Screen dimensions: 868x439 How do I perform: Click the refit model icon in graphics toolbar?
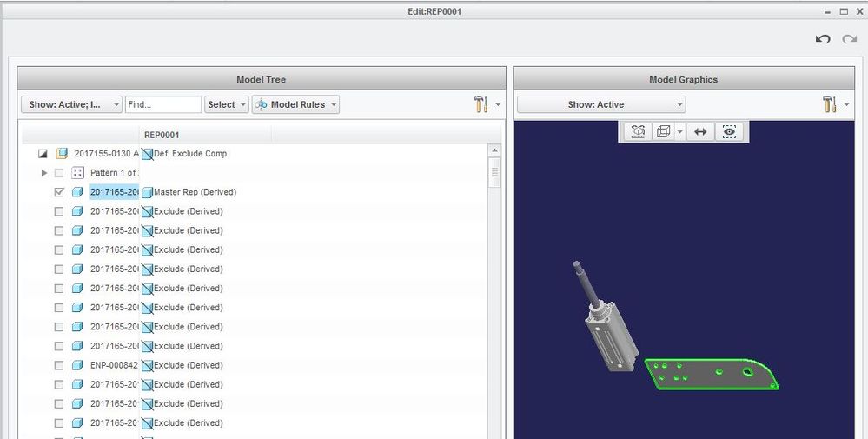[x=638, y=132]
